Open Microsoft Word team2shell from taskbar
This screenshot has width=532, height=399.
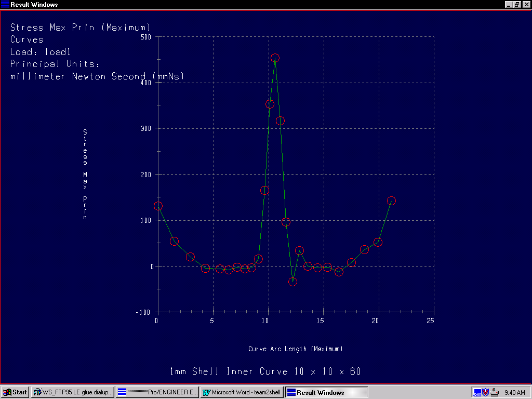point(242,392)
